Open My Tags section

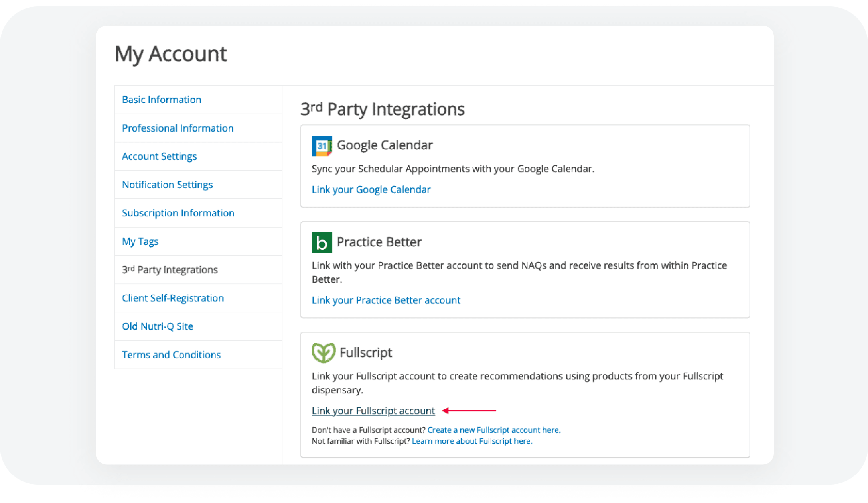[x=140, y=241]
